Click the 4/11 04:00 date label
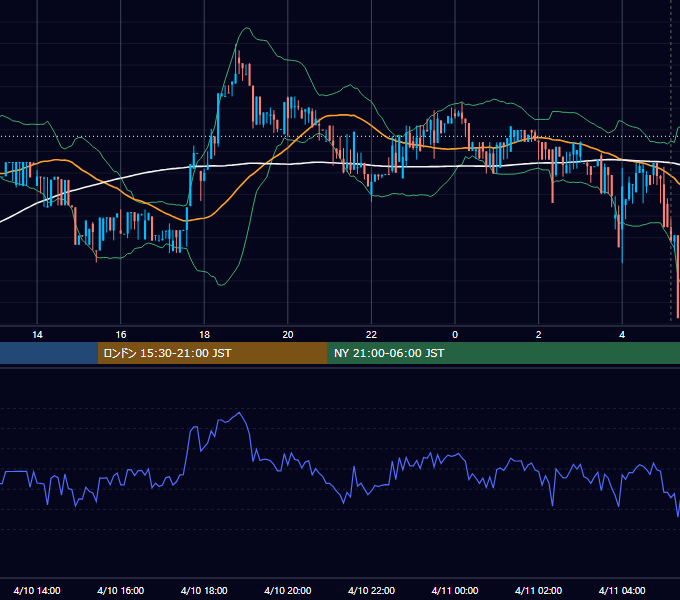680x600 pixels. coord(622,590)
